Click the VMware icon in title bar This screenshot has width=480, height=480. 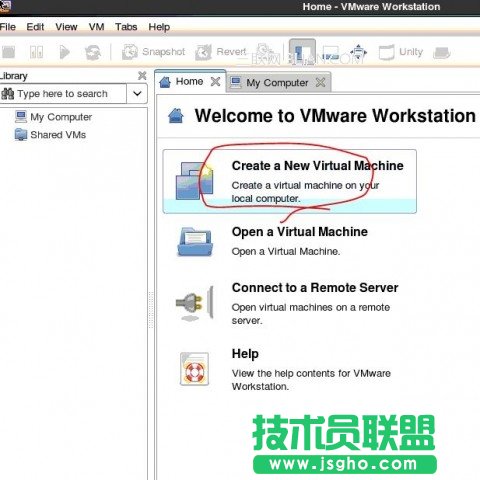pos(5,6)
